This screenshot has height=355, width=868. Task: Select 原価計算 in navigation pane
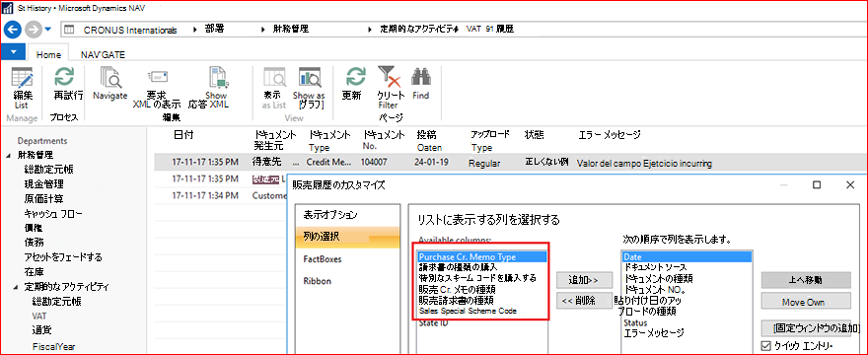tap(43, 198)
